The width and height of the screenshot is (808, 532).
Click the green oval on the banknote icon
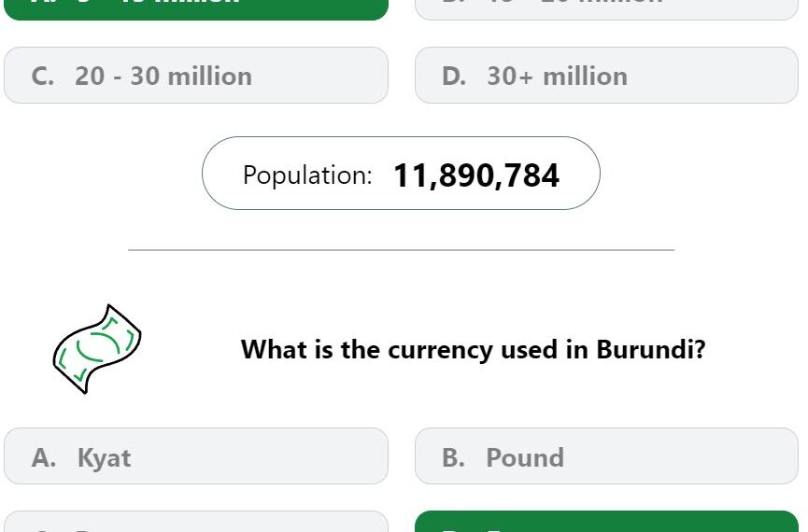[x=98, y=346]
